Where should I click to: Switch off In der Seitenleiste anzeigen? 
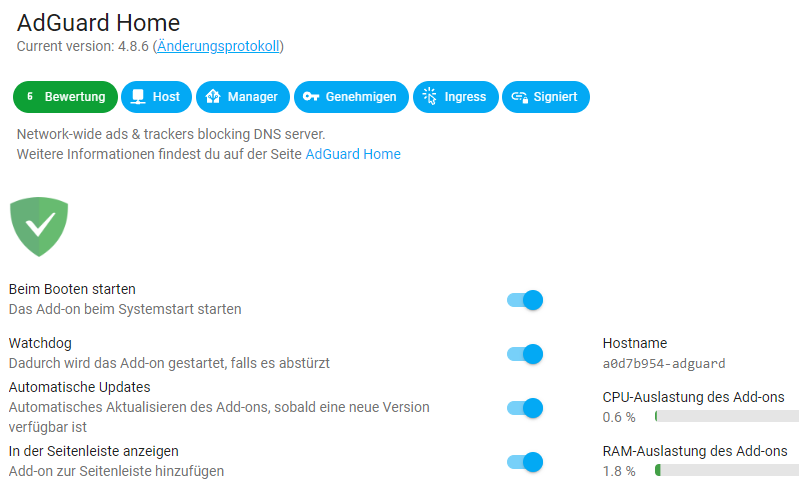(x=525, y=462)
